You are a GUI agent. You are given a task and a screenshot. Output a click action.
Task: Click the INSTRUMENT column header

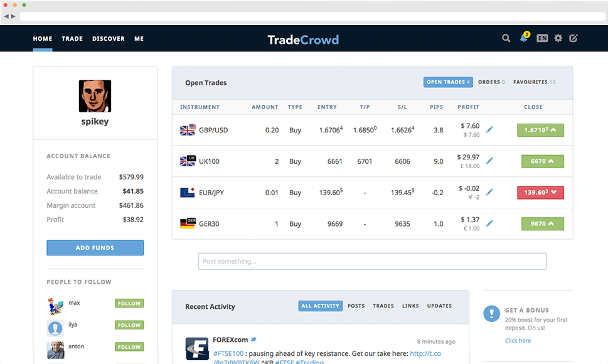coord(200,107)
